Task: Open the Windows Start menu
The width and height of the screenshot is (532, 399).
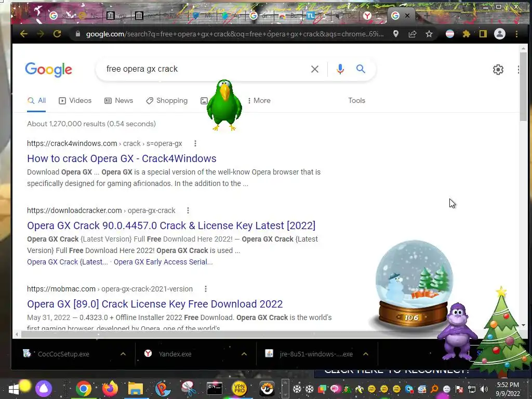Action: [14, 389]
